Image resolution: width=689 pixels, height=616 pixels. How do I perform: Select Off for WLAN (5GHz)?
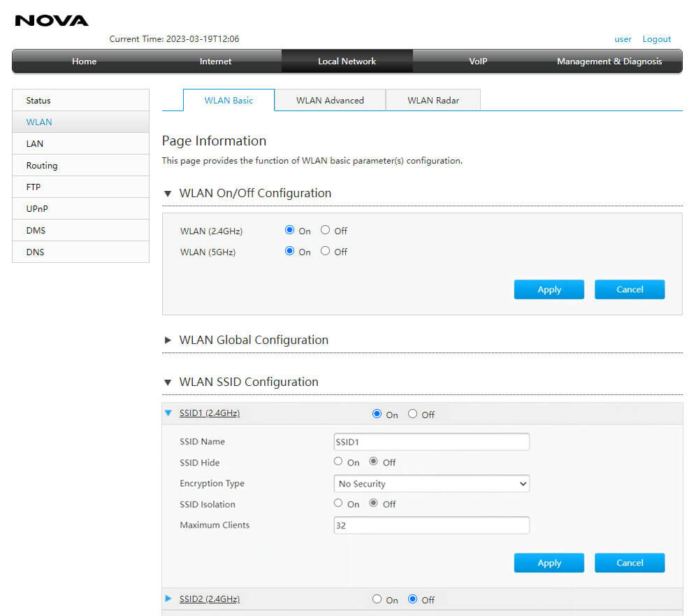326,251
